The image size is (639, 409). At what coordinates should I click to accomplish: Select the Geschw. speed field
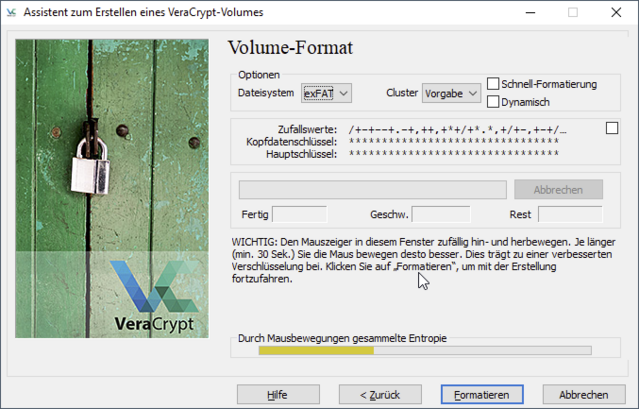pos(441,214)
